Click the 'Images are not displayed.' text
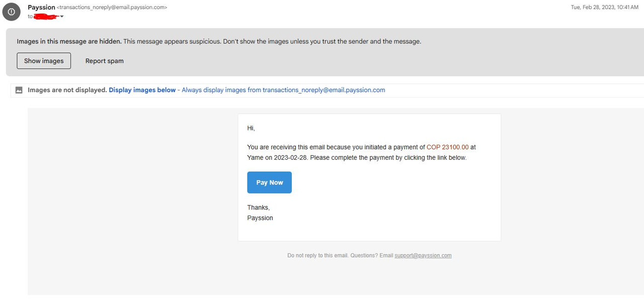The width and height of the screenshot is (644, 300). tap(67, 90)
